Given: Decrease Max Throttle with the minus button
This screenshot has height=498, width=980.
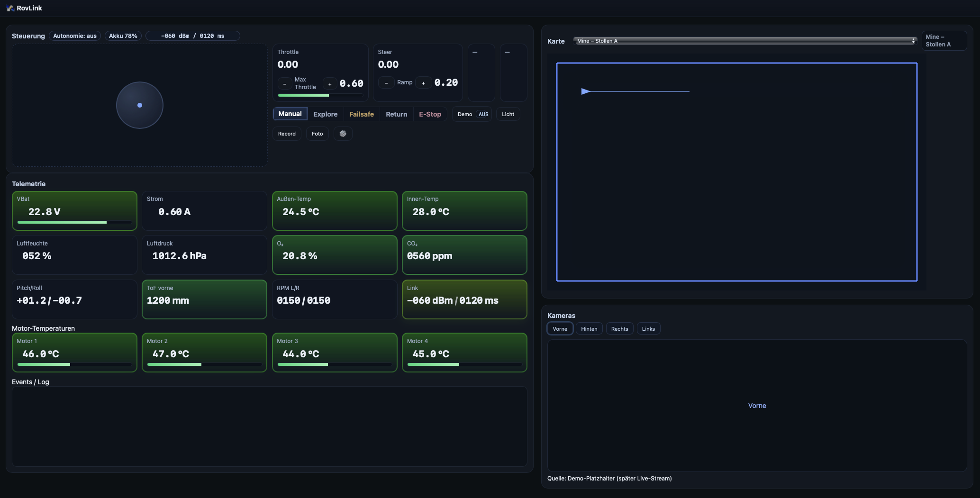Looking at the screenshot, I should [285, 84].
